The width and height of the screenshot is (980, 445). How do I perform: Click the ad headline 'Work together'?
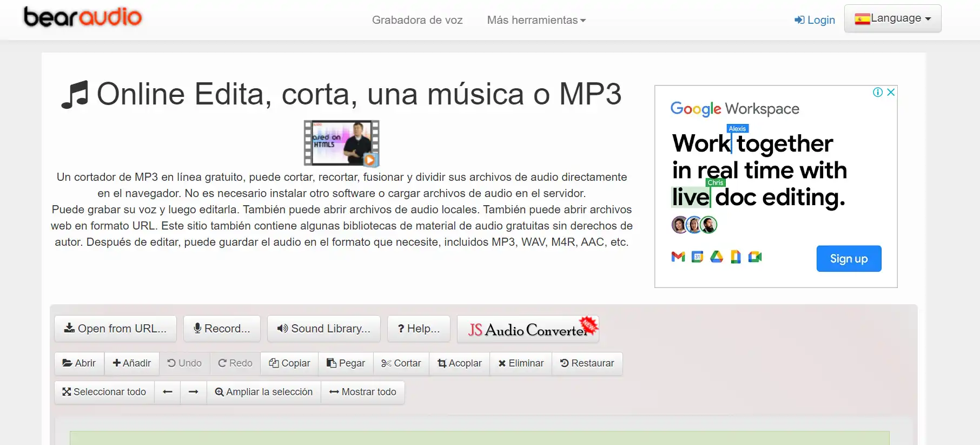click(752, 143)
